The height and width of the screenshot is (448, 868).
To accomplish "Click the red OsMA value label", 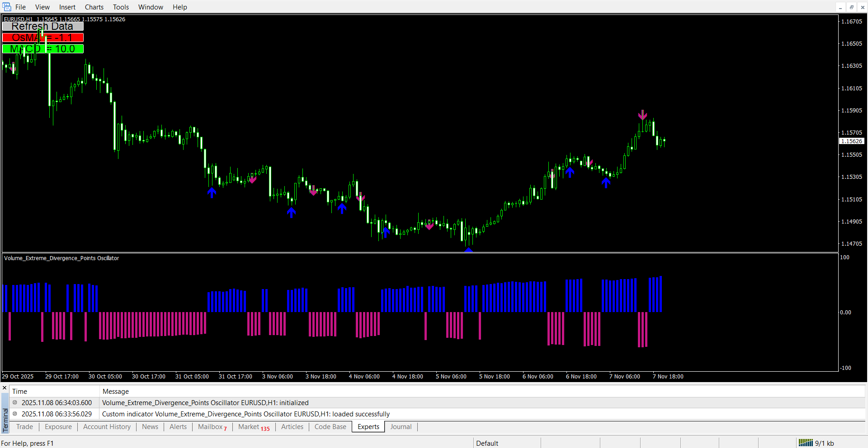I will pos(43,37).
